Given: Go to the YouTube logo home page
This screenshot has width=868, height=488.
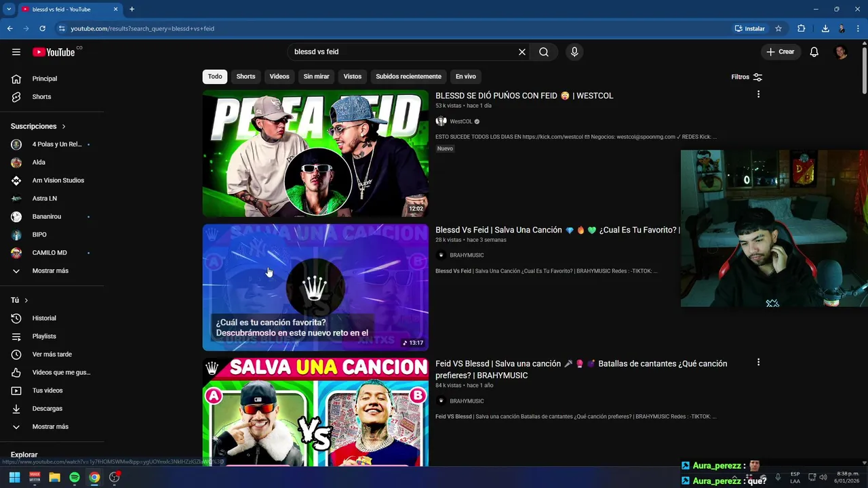Looking at the screenshot, I should (x=54, y=52).
